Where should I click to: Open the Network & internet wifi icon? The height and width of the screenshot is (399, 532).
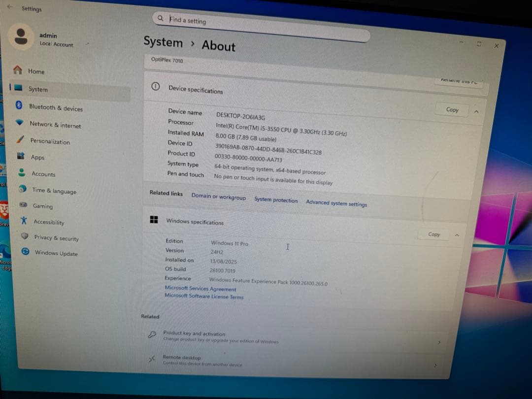(x=20, y=122)
